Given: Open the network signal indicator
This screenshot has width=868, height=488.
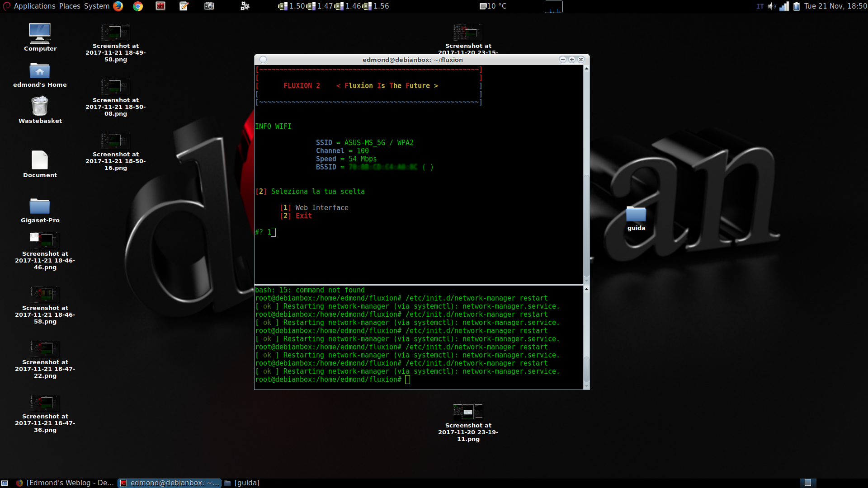Looking at the screenshot, I should [x=784, y=6].
